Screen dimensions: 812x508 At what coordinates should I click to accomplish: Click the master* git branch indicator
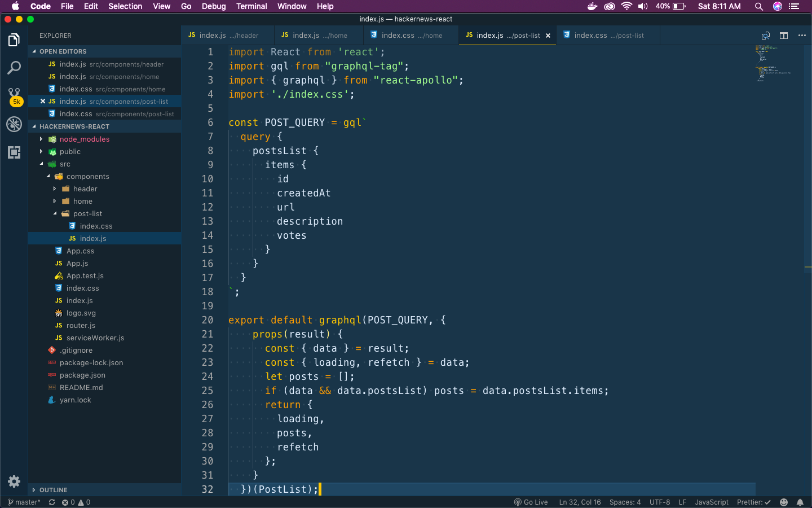(x=24, y=502)
